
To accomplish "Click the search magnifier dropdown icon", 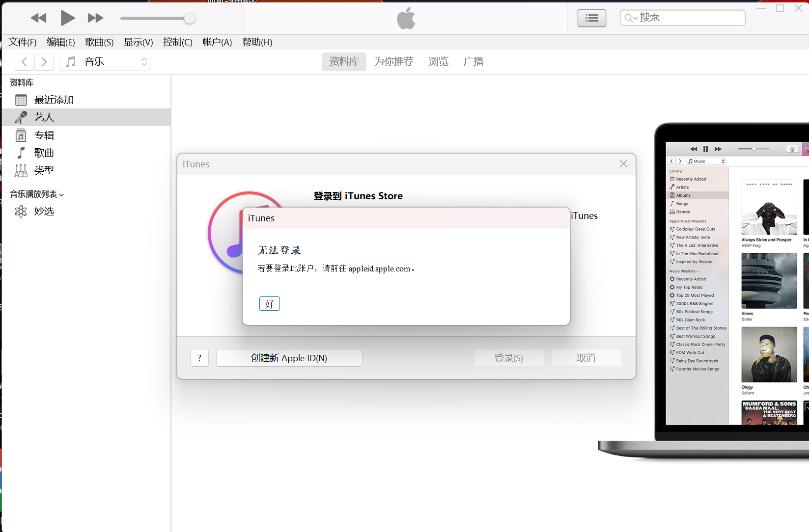I will (631, 18).
